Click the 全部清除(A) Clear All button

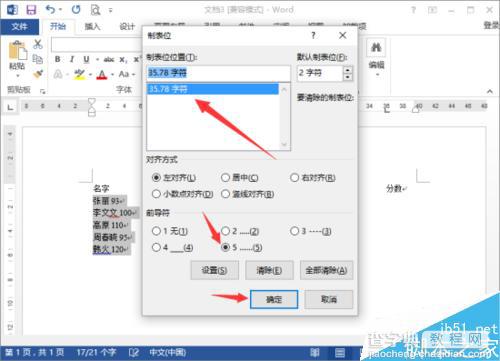[326, 270]
